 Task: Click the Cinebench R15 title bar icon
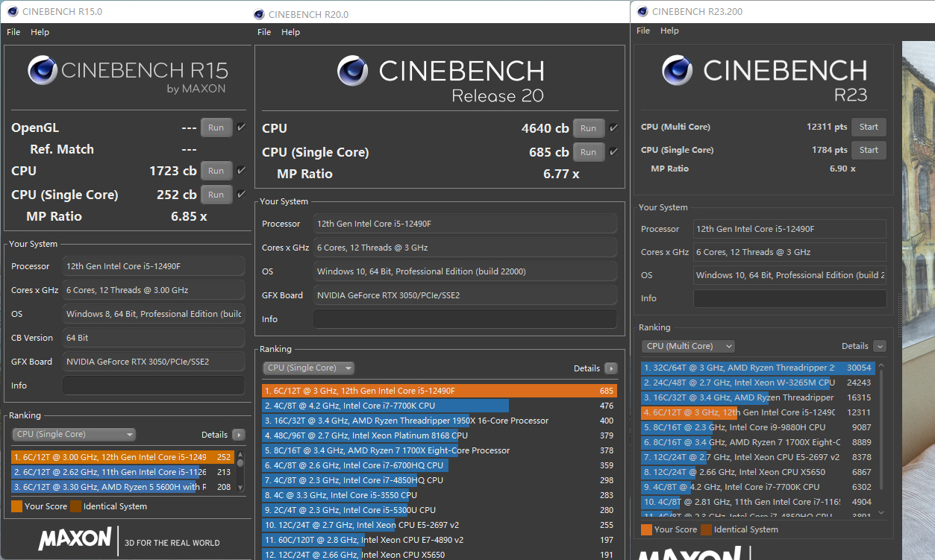pyautogui.click(x=12, y=12)
